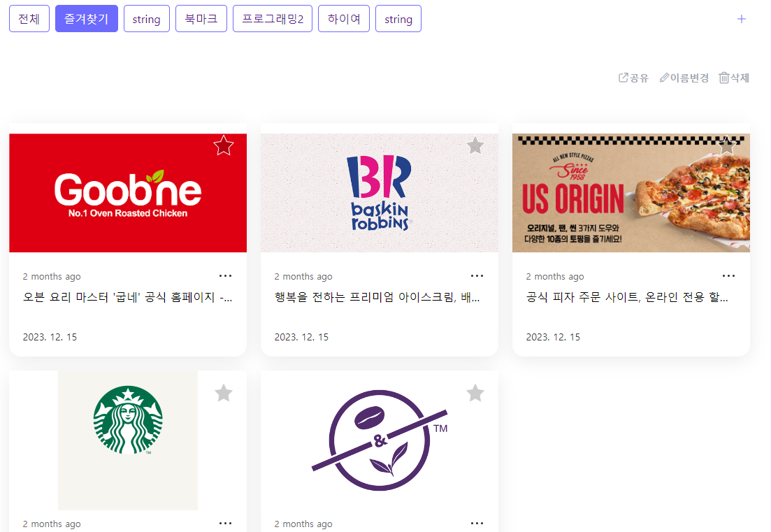The image size is (771, 532).
Task: Click the 공유 share button
Action: click(x=633, y=78)
